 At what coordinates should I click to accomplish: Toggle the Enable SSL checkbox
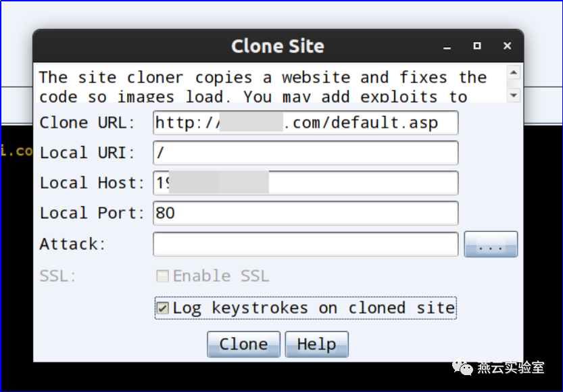(x=163, y=276)
